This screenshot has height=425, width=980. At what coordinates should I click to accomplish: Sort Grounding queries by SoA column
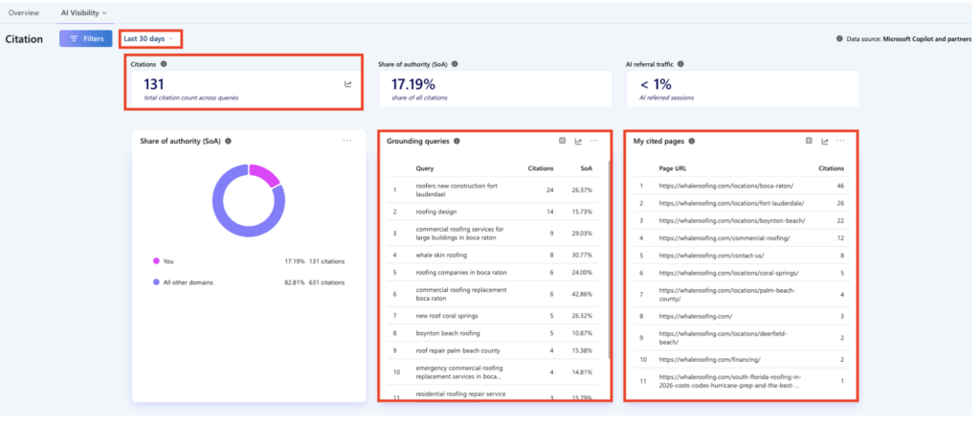tap(586, 168)
